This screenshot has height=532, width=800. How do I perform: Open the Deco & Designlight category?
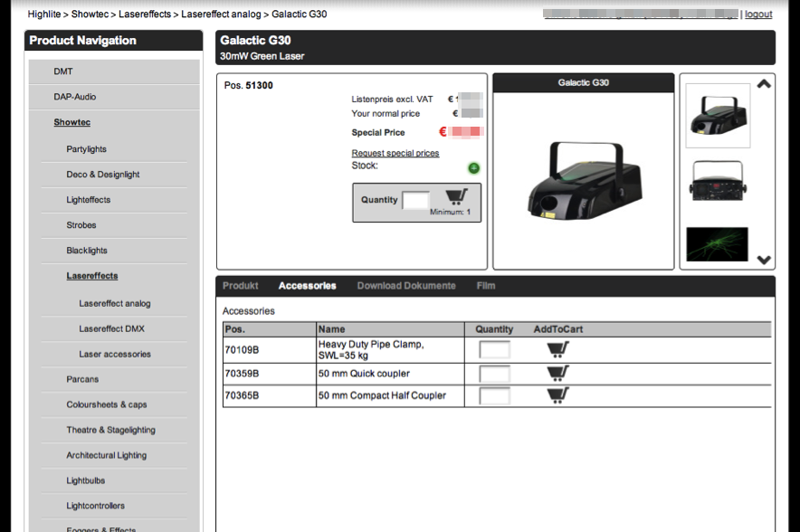(103, 175)
